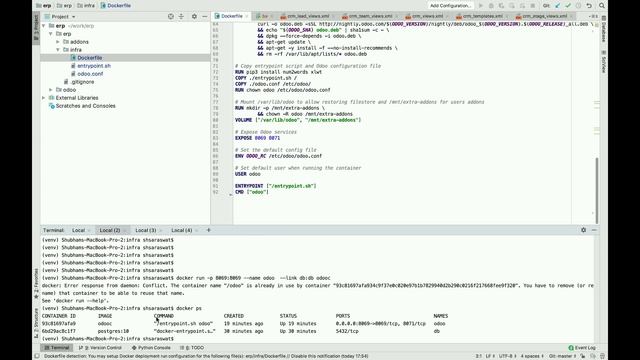Hide Project panel with minus icon
Image resolution: width=640 pixels, height=360 pixels.
[204, 16]
